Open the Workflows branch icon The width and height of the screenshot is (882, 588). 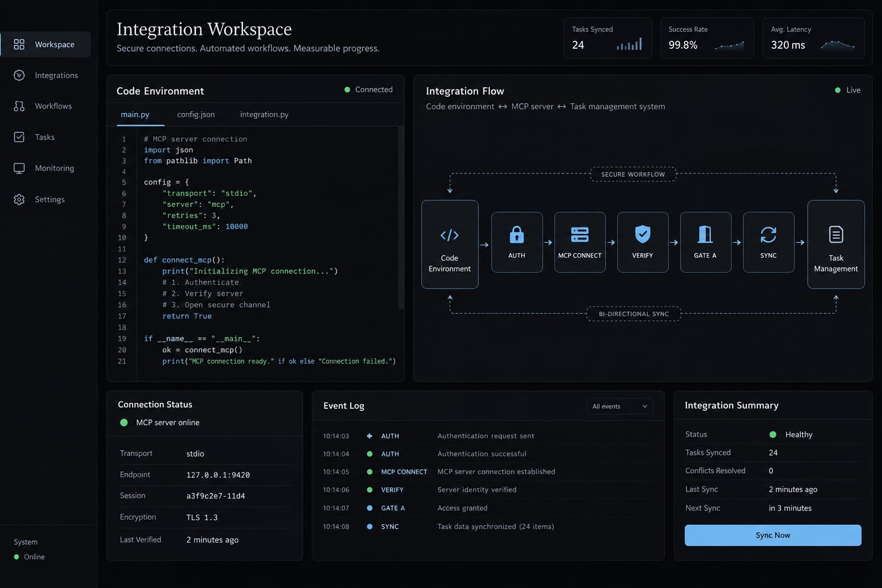point(19,106)
